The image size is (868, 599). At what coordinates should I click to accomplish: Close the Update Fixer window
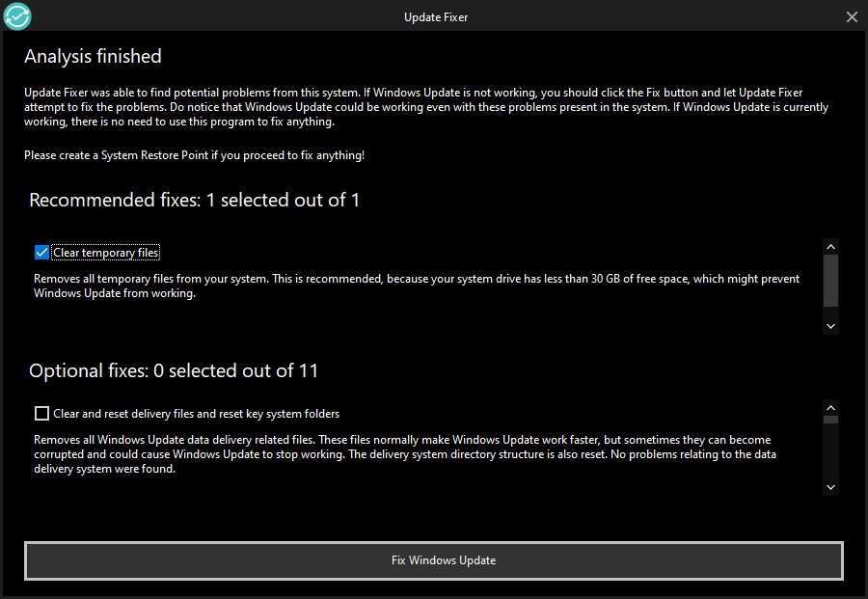(852, 17)
